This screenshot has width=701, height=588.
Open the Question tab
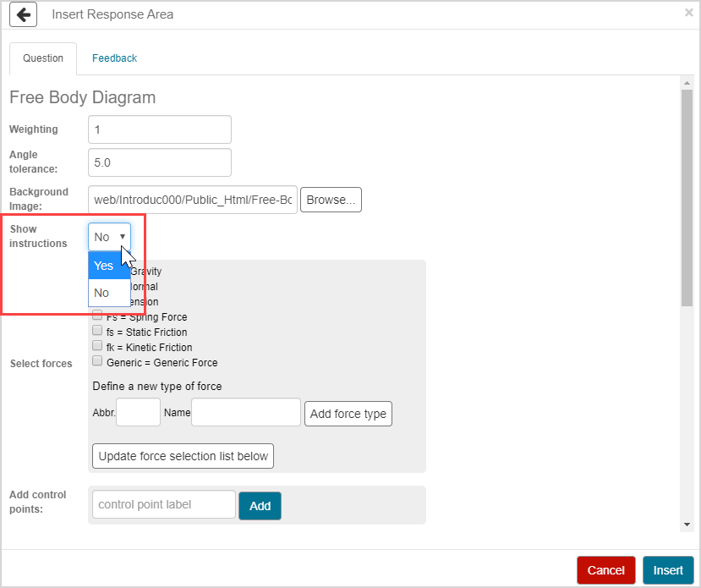click(43, 58)
